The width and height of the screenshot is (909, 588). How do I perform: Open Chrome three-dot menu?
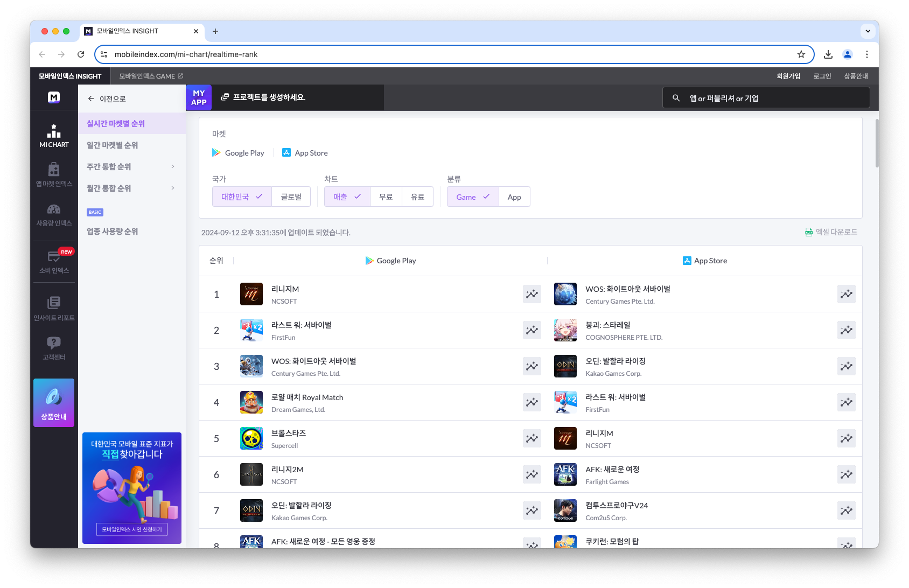[x=867, y=54]
